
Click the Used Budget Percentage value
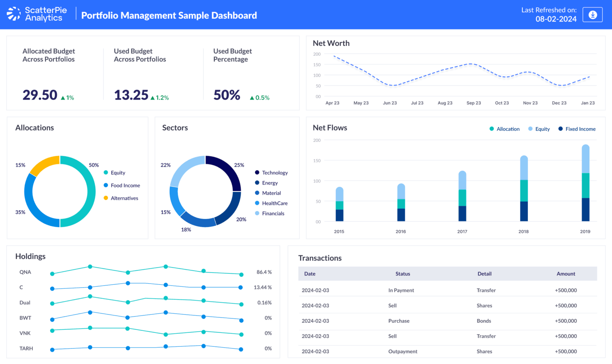click(226, 95)
